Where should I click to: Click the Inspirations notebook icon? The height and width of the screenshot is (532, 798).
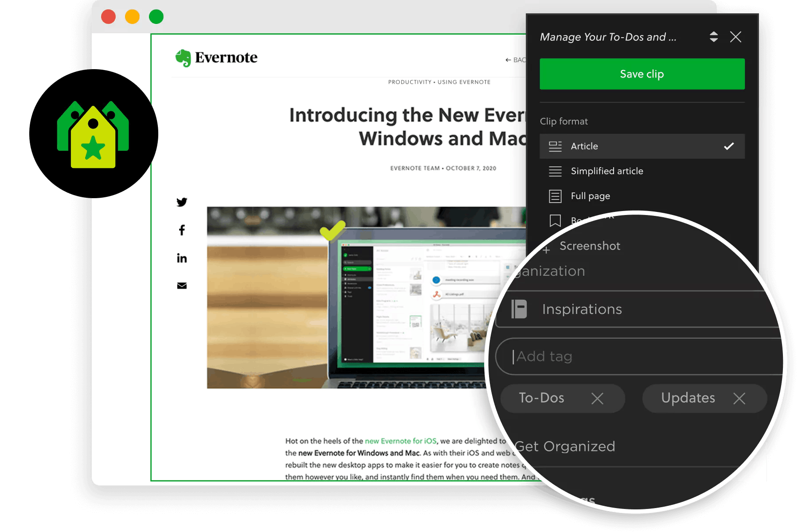[519, 309]
